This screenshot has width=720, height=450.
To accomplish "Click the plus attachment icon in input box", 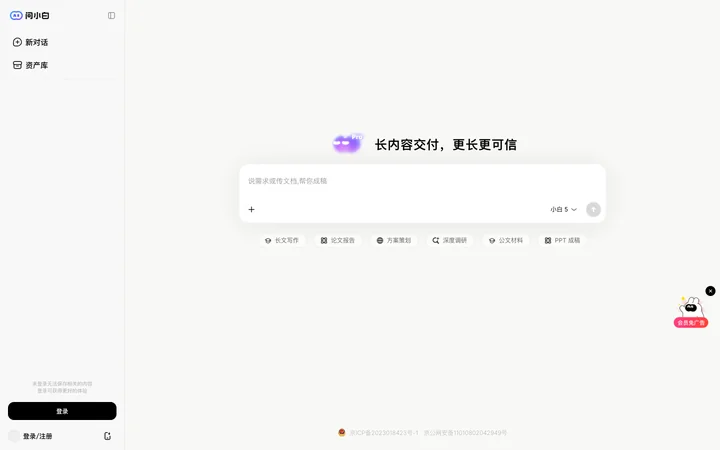I will click(251, 209).
